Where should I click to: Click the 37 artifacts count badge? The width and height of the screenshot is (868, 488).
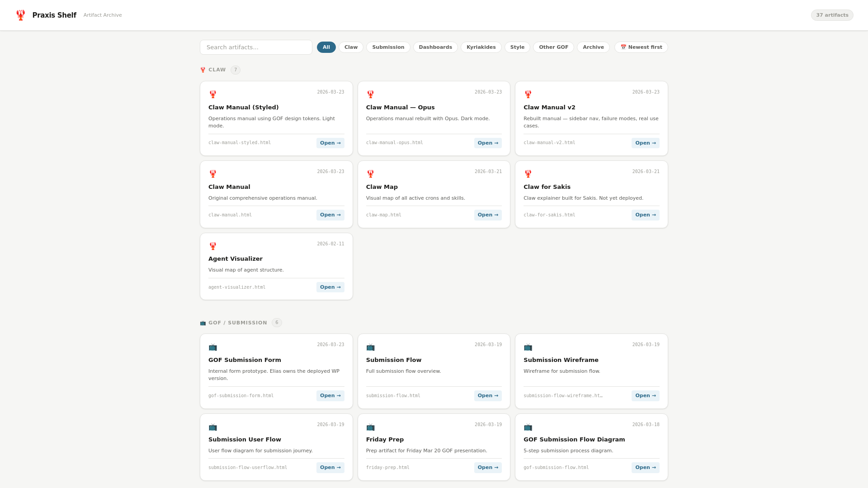832,15
